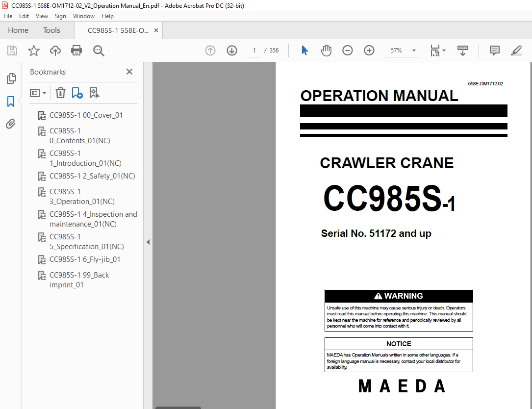Click the MAEDA logo text
This screenshot has height=409, width=532.
402,386
